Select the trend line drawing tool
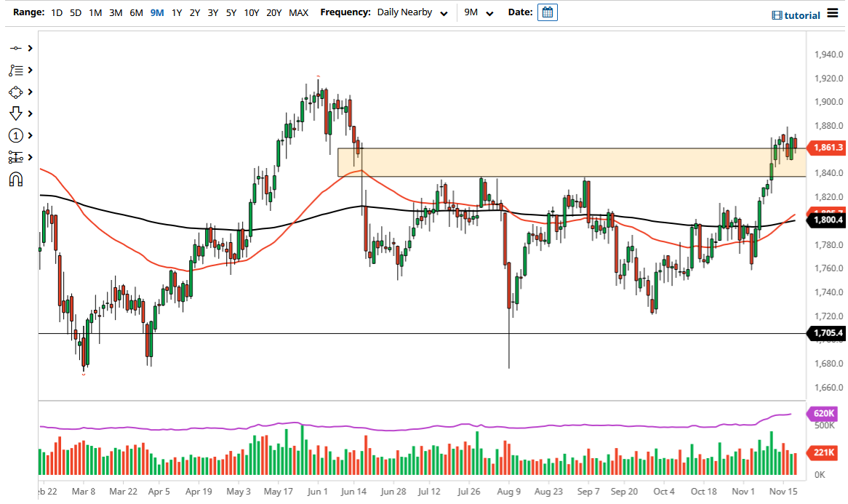 point(16,48)
